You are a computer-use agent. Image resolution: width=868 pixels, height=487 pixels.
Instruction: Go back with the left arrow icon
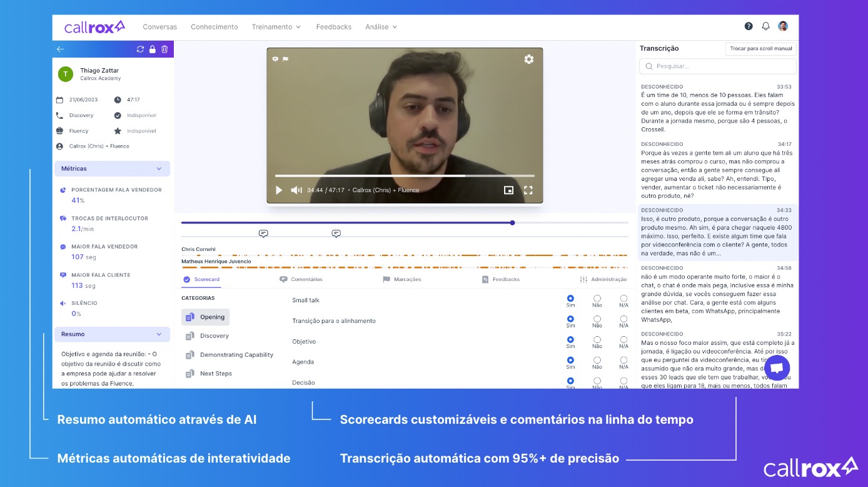60,49
